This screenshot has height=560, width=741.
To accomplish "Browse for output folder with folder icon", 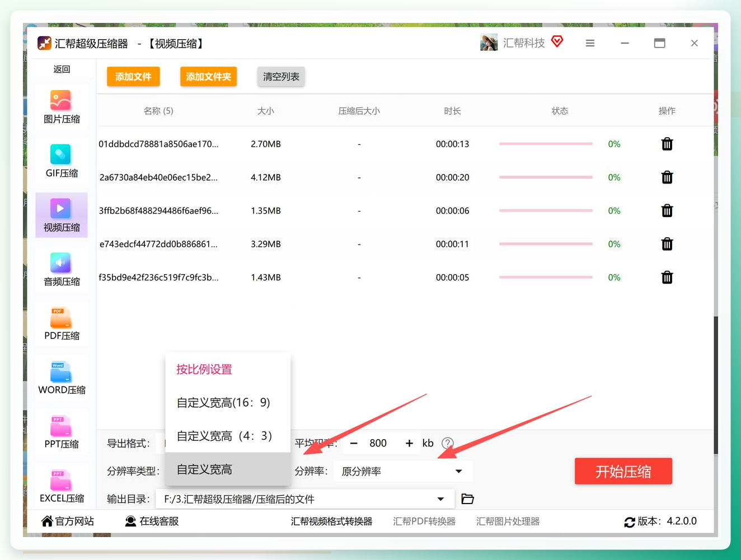I will point(468,499).
